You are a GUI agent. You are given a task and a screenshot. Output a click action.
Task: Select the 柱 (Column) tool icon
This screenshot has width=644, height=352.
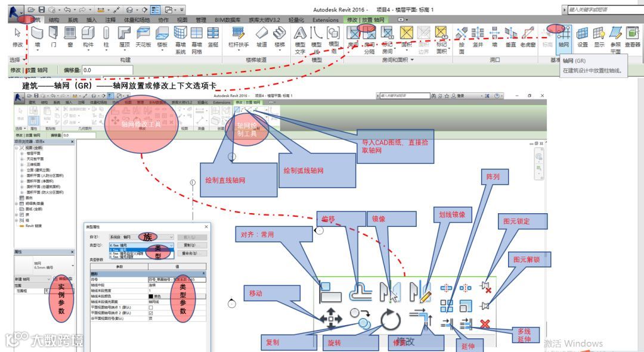point(106,33)
